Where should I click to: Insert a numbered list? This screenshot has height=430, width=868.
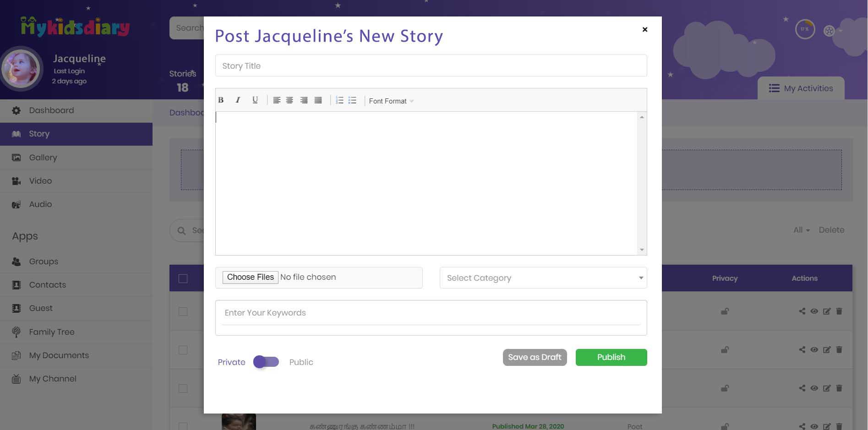(339, 100)
